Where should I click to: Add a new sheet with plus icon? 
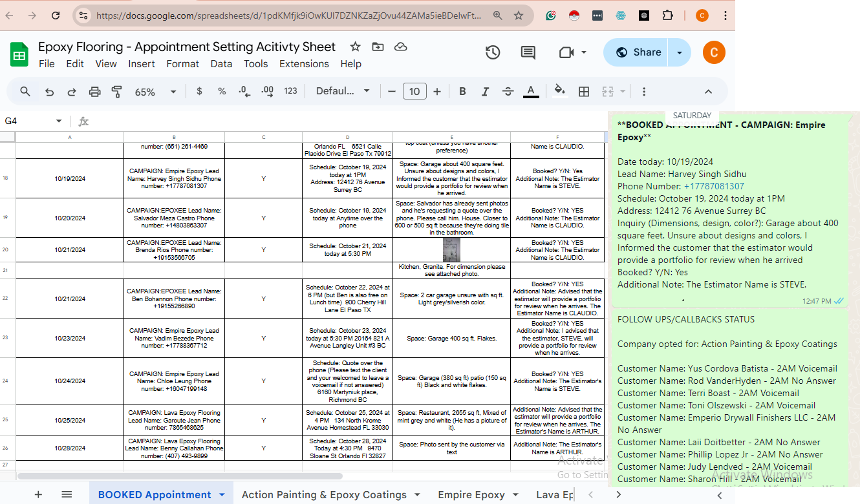(38, 494)
